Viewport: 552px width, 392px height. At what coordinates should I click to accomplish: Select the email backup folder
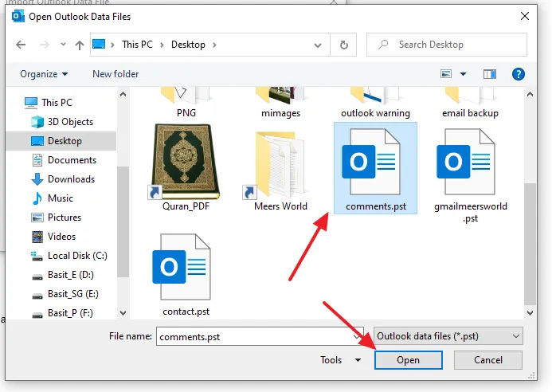click(470, 104)
